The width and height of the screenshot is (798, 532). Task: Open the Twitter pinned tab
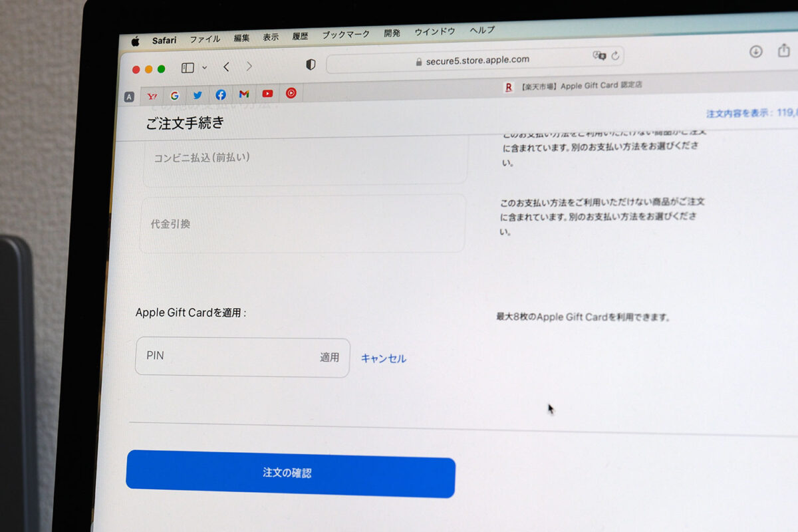198,94
